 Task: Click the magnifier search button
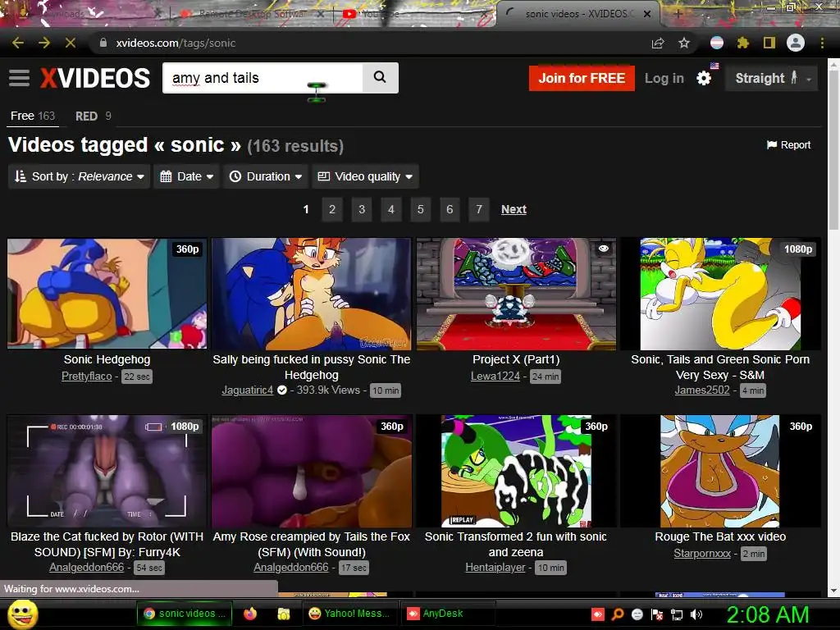pyautogui.click(x=380, y=78)
